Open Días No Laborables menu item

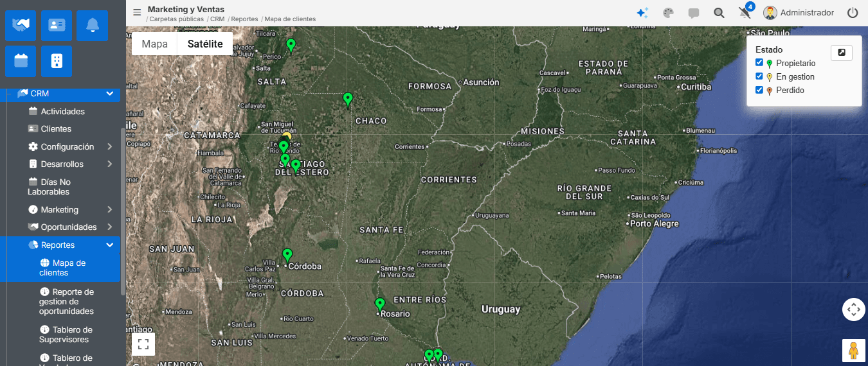49,187
